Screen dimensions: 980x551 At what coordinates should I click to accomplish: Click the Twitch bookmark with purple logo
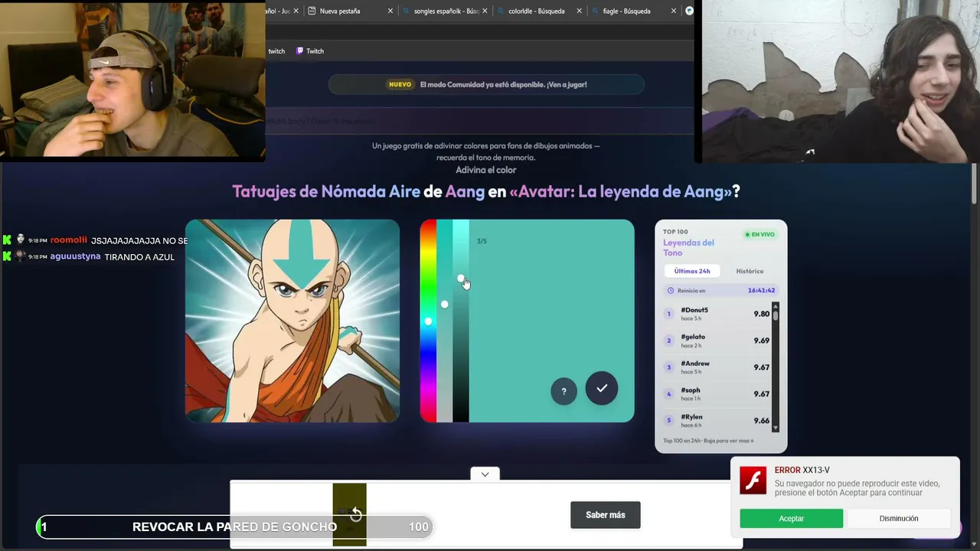310,51
